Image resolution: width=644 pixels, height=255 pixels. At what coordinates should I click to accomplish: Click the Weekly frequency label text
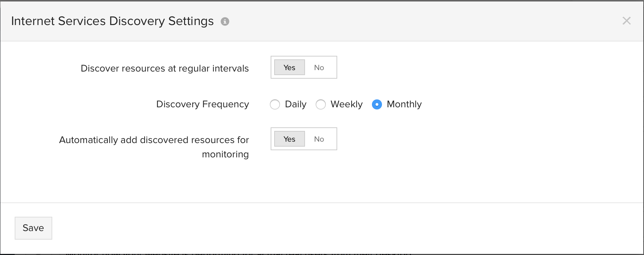pyautogui.click(x=347, y=104)
